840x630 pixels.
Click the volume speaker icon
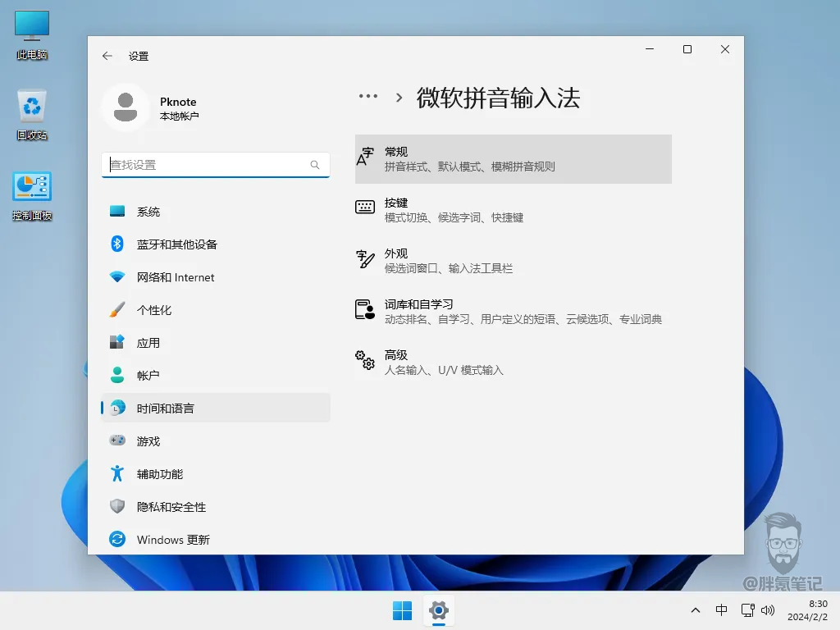(x=768, y=610)
